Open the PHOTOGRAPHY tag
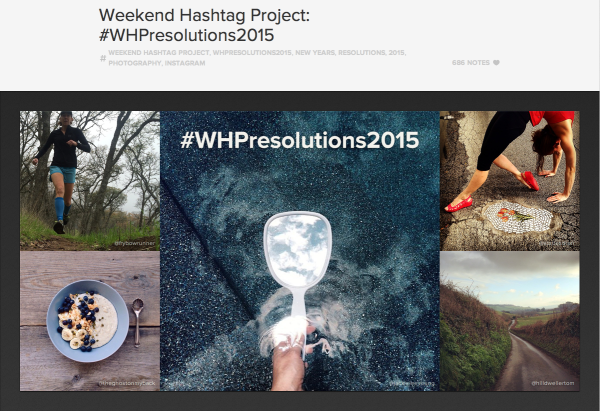600x411 pixels. pos(135,63)
